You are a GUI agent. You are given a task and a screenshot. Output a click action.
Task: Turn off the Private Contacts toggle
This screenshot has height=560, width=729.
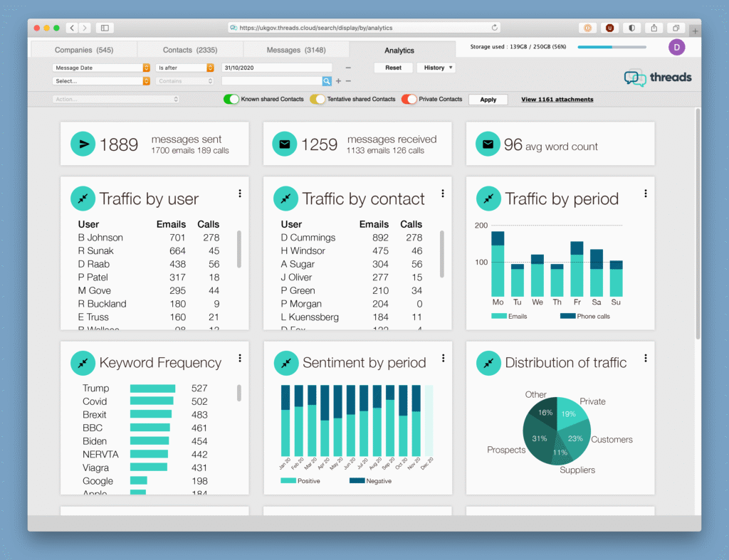pos(411,99)
